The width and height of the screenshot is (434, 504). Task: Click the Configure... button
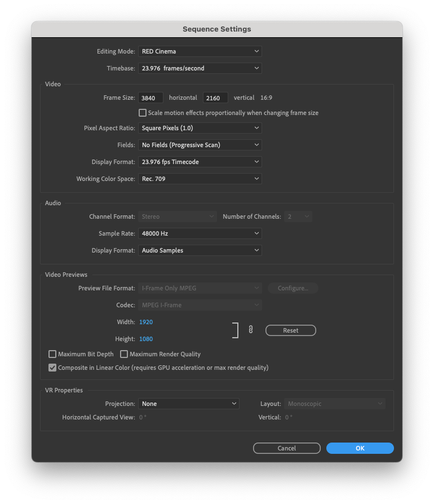click(x=293, y=288)
